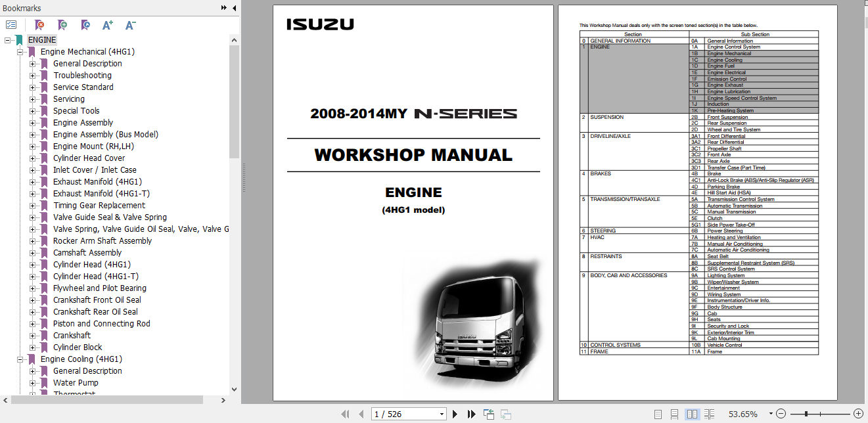Screen dimensions: 868x423
Task: Click the delete bookmark icon
Action: [x=39, y=25]
